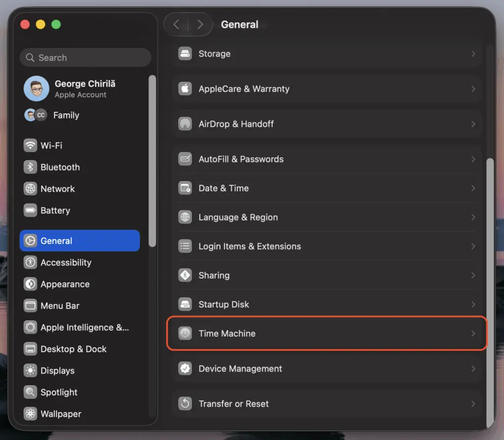Screen dimensions: 504x440
Task: Click the Sharing icon in General list
Action: 185,276
